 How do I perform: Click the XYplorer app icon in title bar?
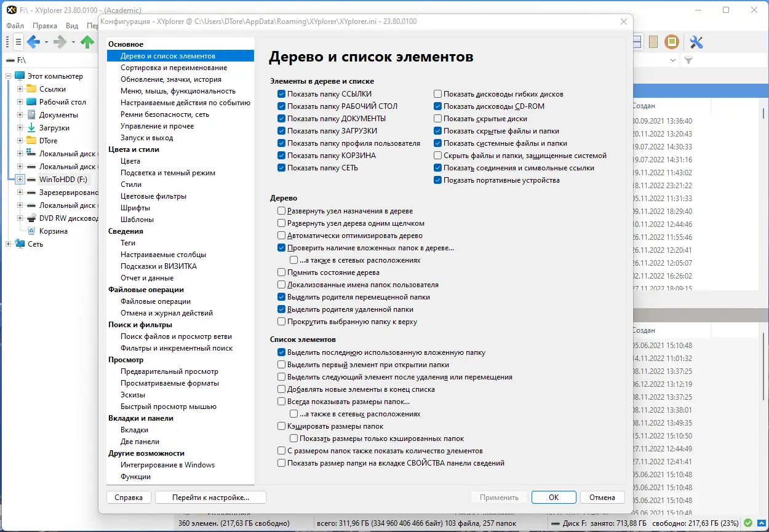click(x=10, y=10)
